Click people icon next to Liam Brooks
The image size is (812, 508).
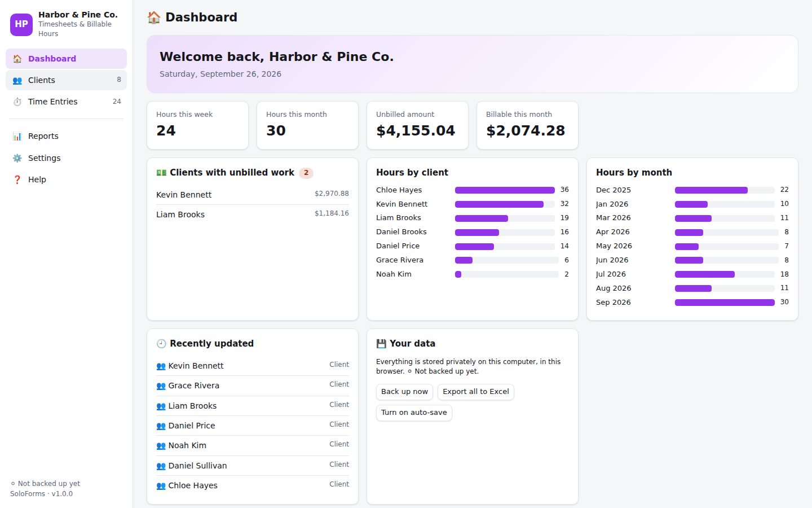(161, 406)
